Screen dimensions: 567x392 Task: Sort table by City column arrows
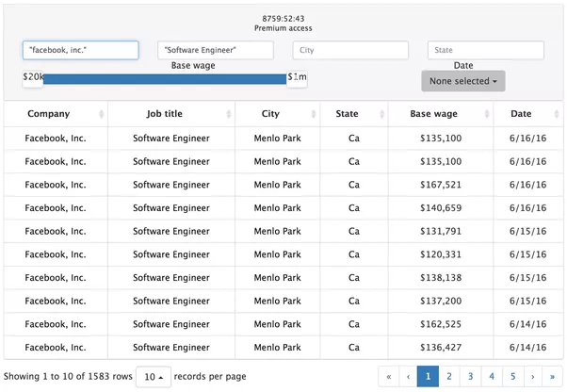[x=314, y=114]
